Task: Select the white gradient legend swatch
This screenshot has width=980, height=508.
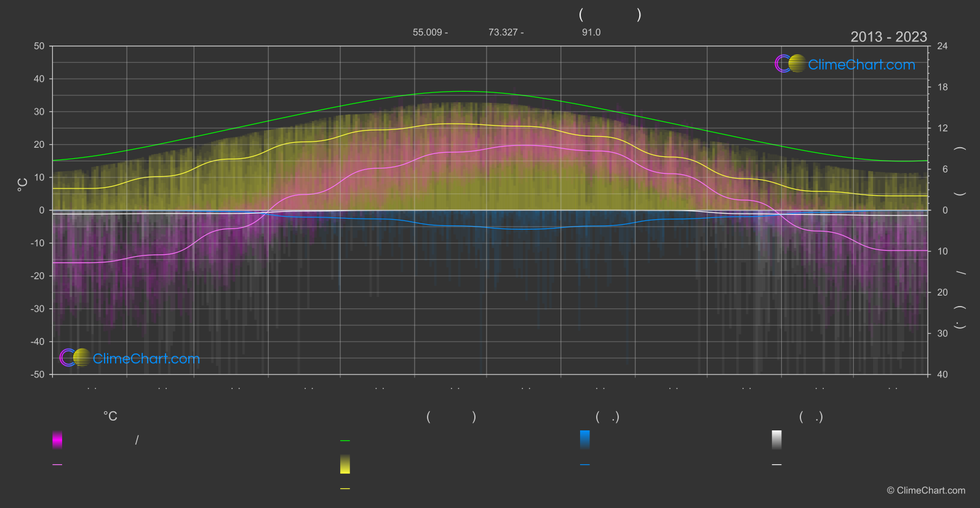Action: pyautogui.click(x=777, y=440)
